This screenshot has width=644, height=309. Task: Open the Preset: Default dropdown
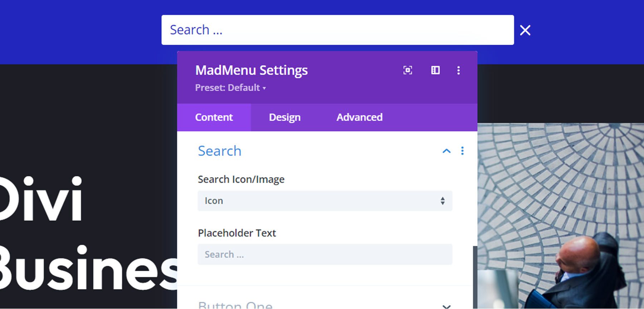click(x=230, y=88)
